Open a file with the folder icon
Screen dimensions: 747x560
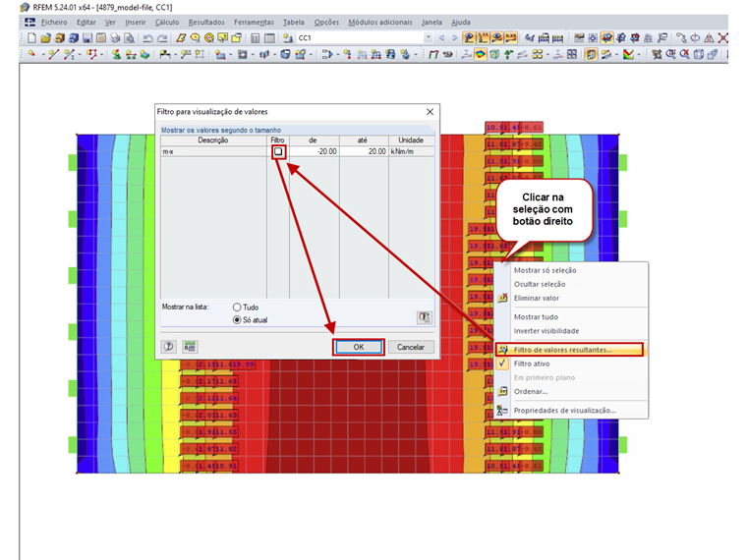[x=46, y=38]
